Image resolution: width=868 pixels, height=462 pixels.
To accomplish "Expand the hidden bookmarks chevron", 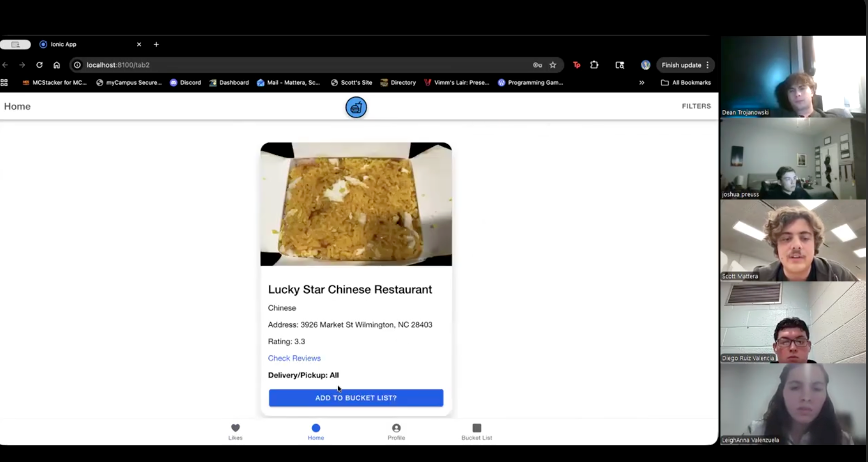I will pyautogui.click(x=642, y=83).
